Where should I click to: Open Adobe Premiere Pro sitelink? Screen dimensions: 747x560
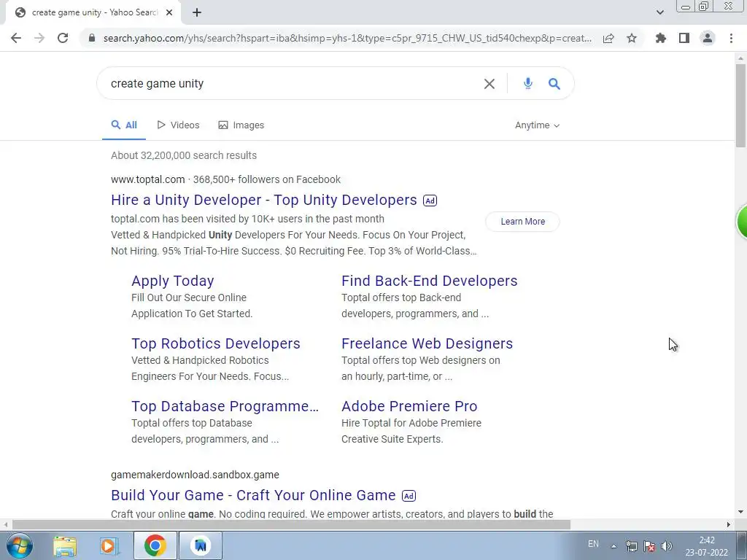(409, 406)
